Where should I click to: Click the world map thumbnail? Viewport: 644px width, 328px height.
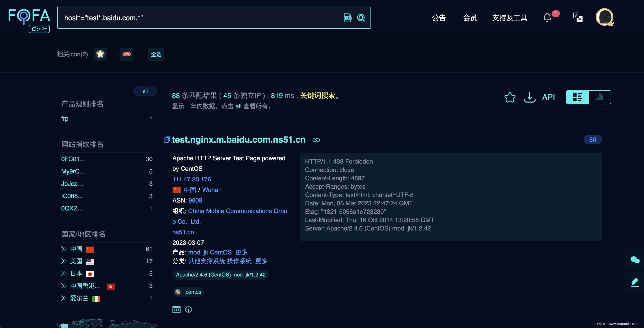pos(107,323)
